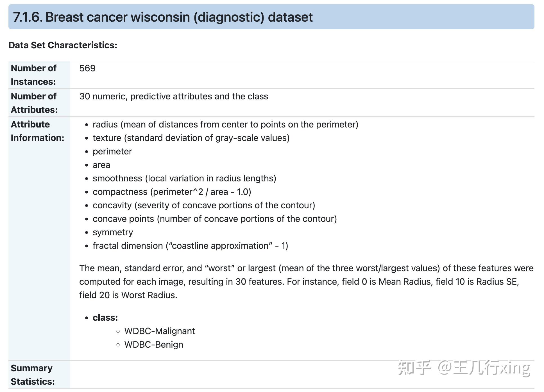544x392 pixels.
Task: Click the texture list item
Action: coord(191,138)
